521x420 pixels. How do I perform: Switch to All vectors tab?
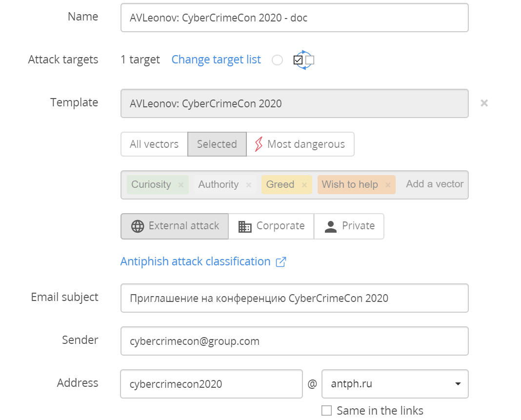pyautogui.click(x=154, y=144)
